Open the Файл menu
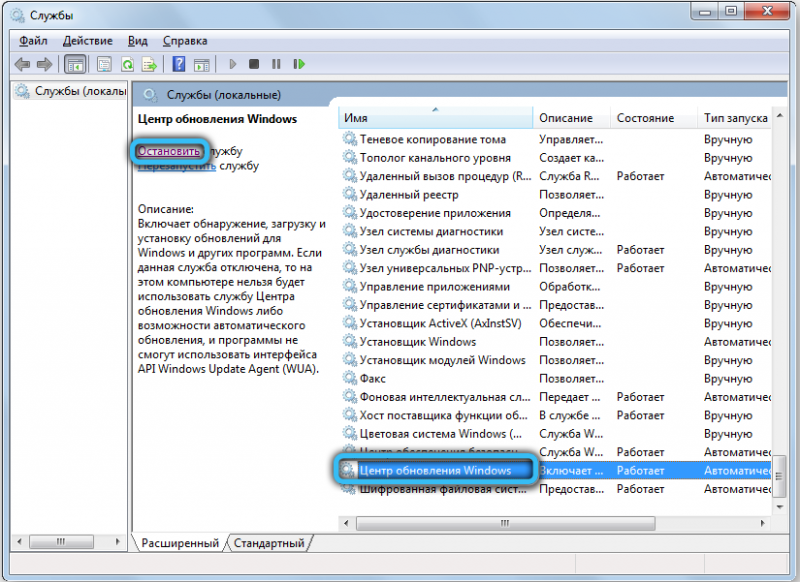This screenshot has height=582, width=800. (x=33, y=41)
